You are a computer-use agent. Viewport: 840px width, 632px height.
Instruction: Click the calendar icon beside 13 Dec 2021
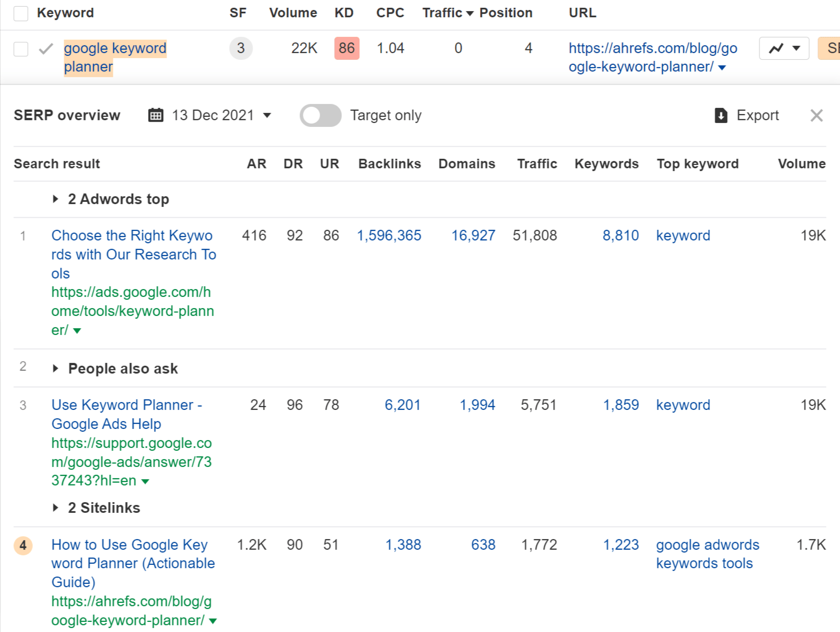[x=155, y=115]
